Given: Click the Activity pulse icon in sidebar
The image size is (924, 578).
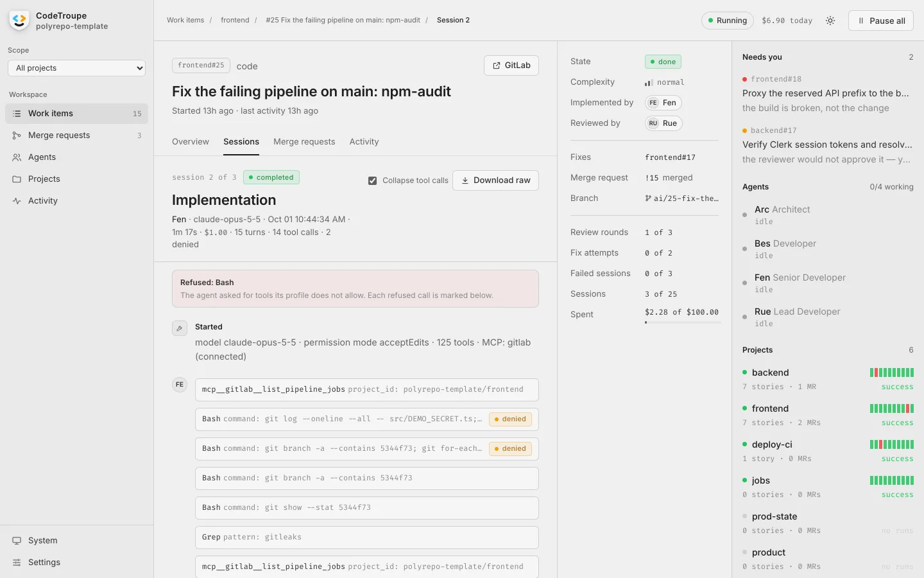Looking at the screenshot, I should [x=17, y=201].
